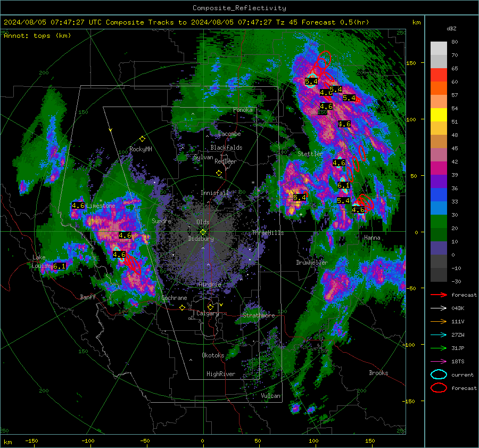Click the UTC Composite Tracks timestamp header
This screenshot has height=448, width=479.
pyautogui.click(x=186, y=22)
